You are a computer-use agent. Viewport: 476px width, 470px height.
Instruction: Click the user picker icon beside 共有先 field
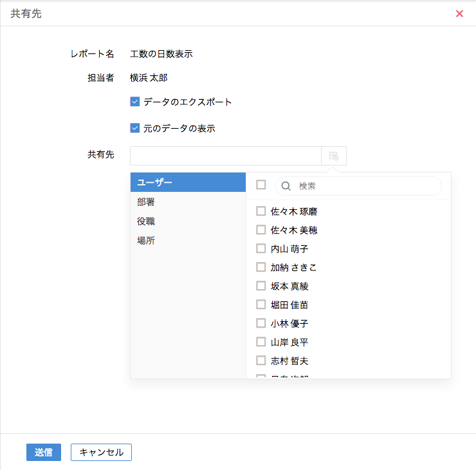(x=334, y=156)
